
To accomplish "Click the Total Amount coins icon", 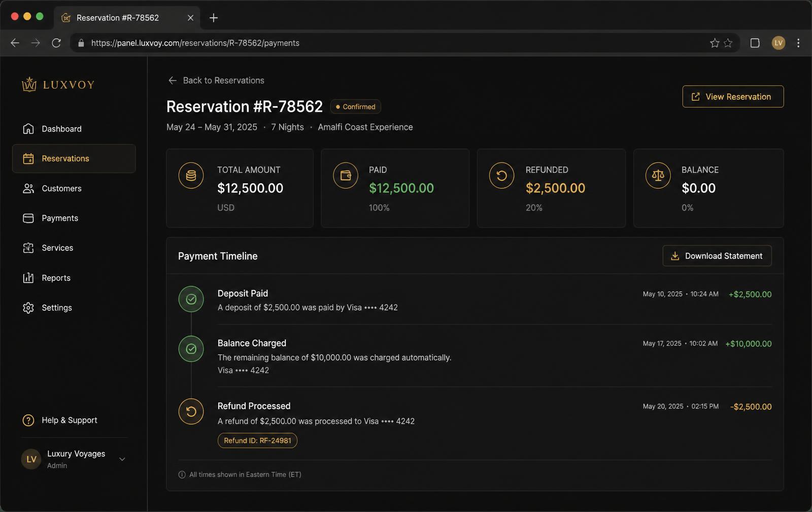I will click(191, 176).
